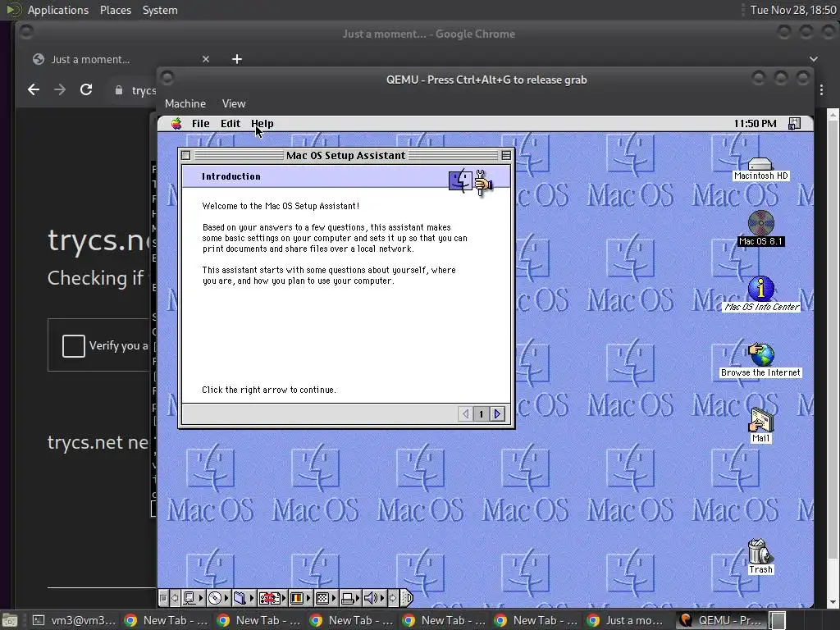
Task: Click the QEMU taskbar item
Action: click(721, 620)
